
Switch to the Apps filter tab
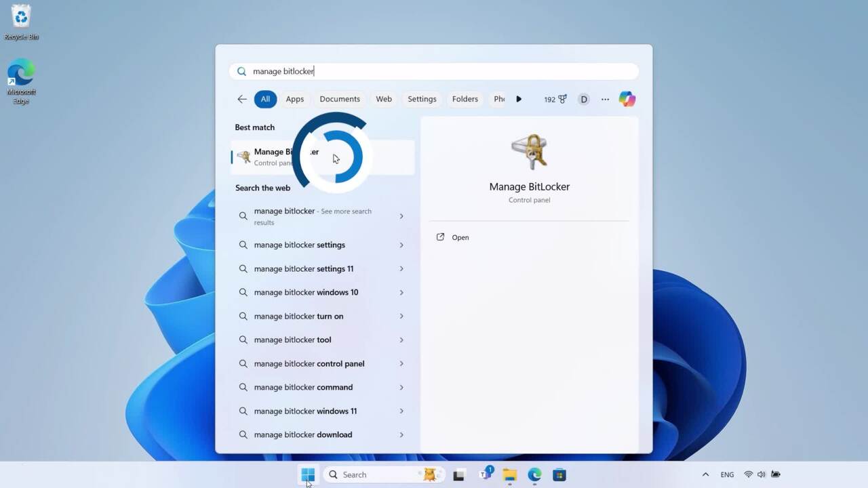tap(295, 99)
